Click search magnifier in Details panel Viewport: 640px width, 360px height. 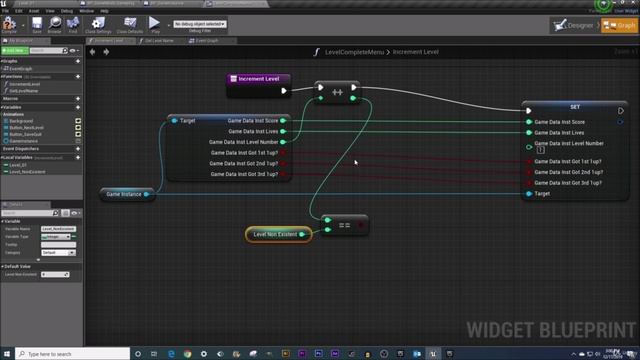[x=56, y=213]
